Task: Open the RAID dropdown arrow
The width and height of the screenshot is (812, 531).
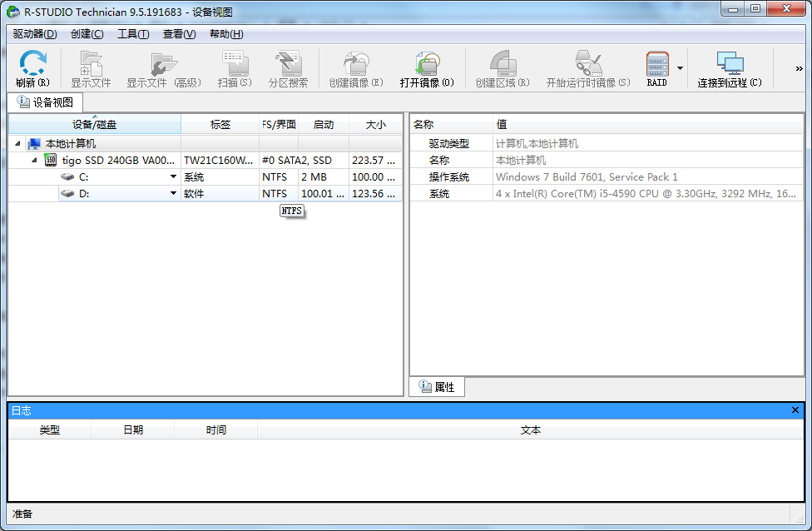Action: pos(680,68)
